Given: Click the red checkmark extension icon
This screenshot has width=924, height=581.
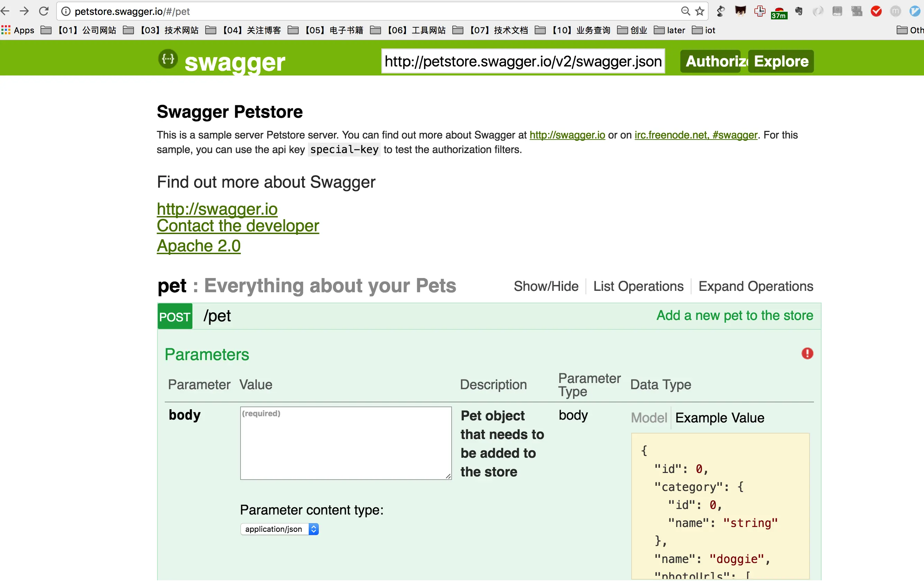Looking at the screenshot, I should pos(876,11).
